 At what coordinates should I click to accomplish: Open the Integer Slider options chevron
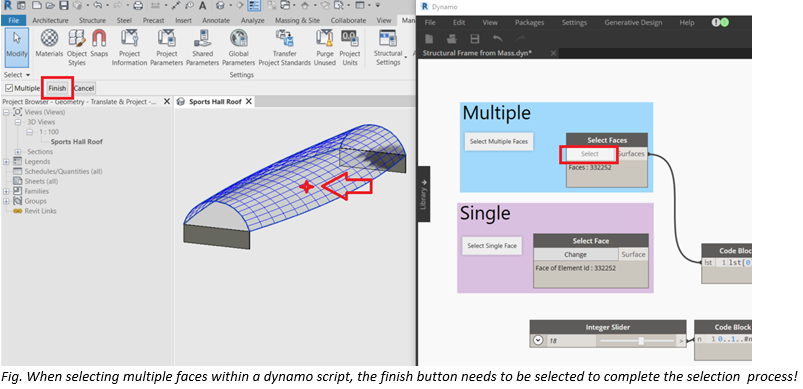click(x=537, y=340)
